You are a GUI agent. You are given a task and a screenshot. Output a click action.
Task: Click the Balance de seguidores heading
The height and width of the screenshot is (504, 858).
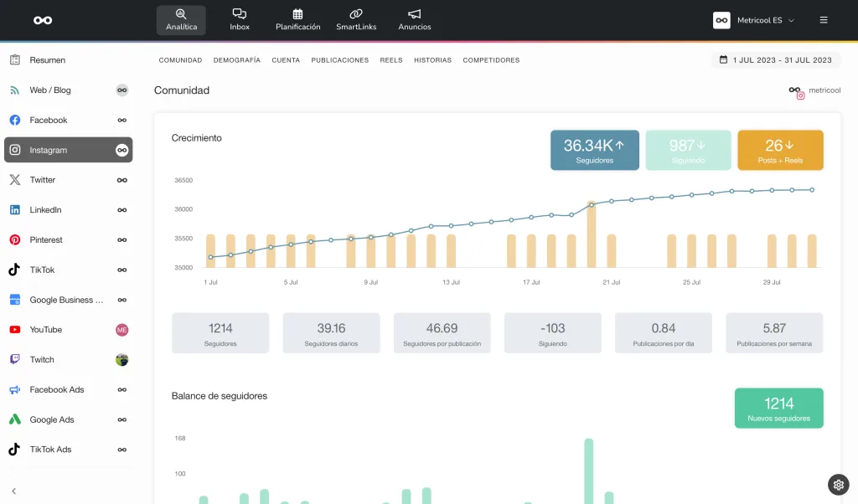coord(220,396)
